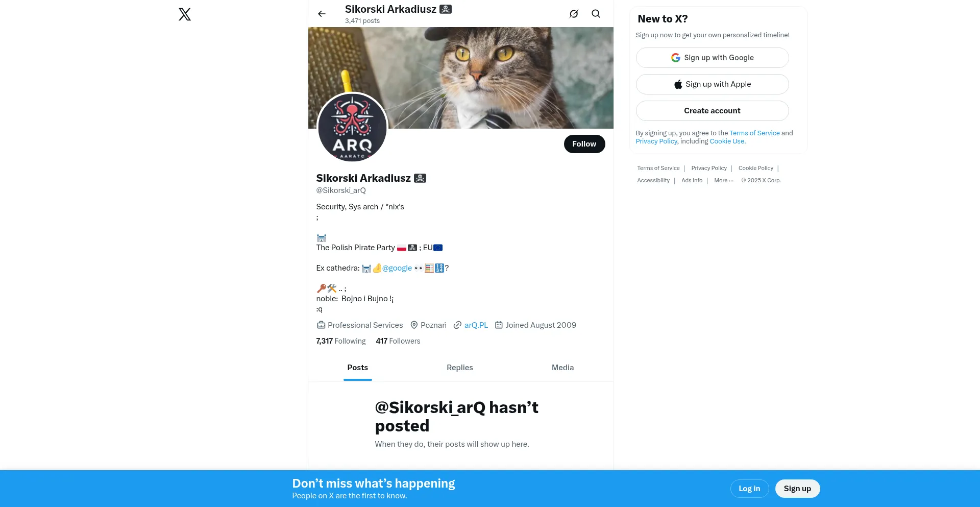View the 7,317 Following list
The height and width of the screenshot is (507, 980).
(x=341, y=341)
